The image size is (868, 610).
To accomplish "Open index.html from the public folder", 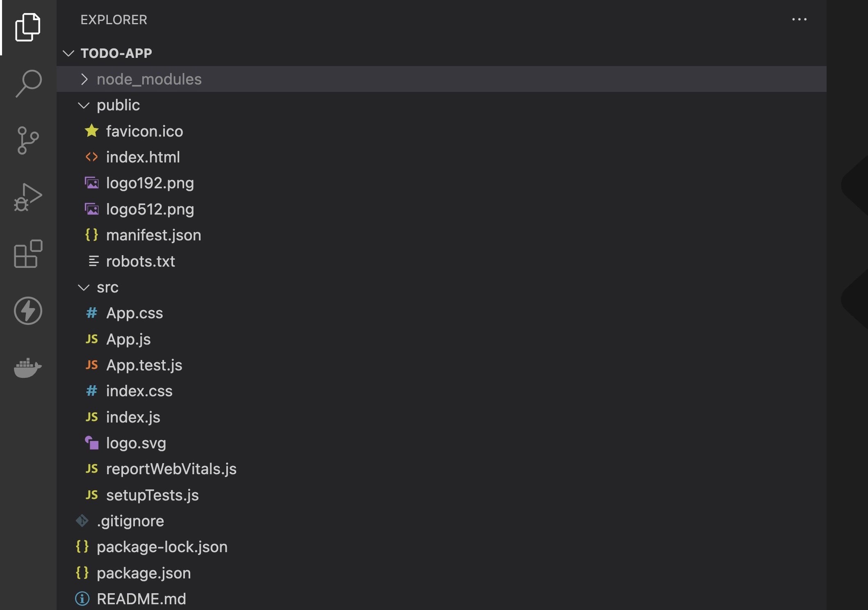I will coord(143,157).
